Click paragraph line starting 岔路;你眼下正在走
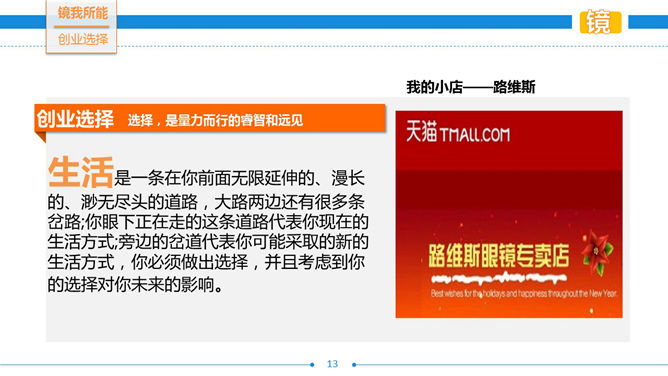This screenshot has width=668, height=376. click(208, 222)
